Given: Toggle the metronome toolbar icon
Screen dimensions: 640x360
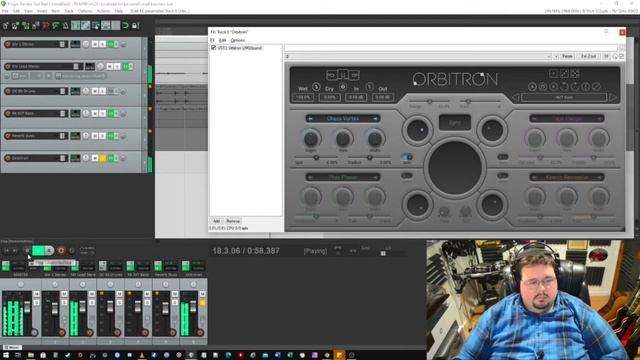Looking at the screenshot, I should [65, 26].
